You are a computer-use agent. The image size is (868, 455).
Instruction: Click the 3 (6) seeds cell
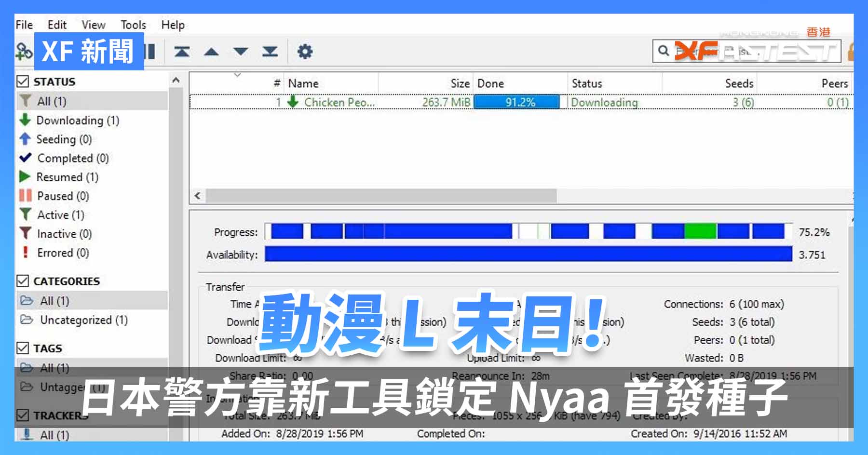[x=743, y=102]
